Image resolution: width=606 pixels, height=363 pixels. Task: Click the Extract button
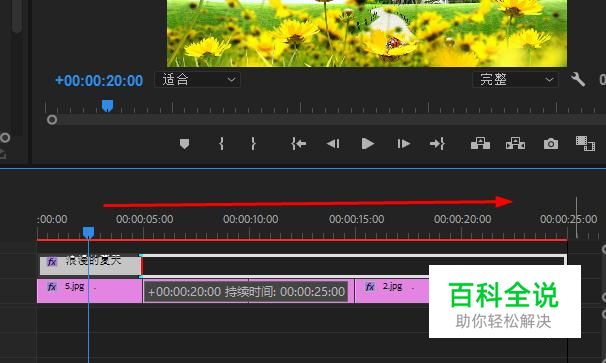[516, 143]
